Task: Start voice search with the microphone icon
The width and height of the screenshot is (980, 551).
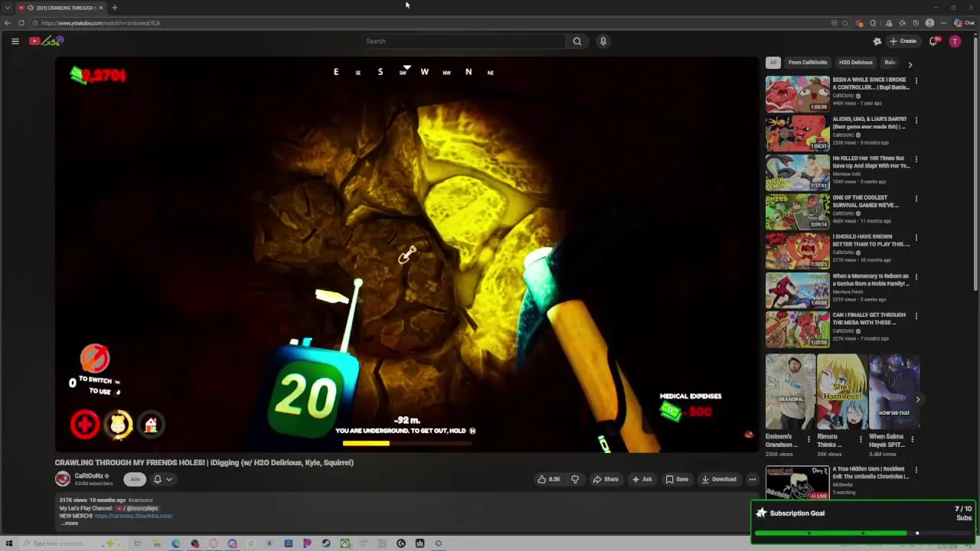Action: click(603, 41)
